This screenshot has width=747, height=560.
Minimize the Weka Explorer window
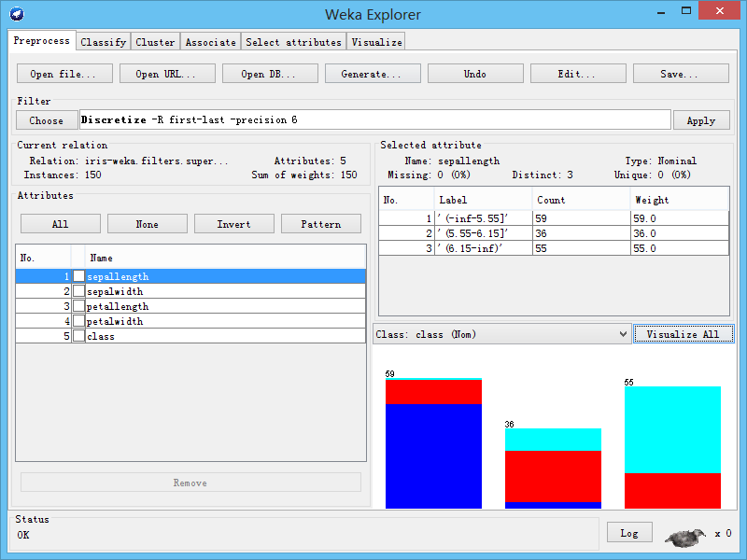pos(661,11)
